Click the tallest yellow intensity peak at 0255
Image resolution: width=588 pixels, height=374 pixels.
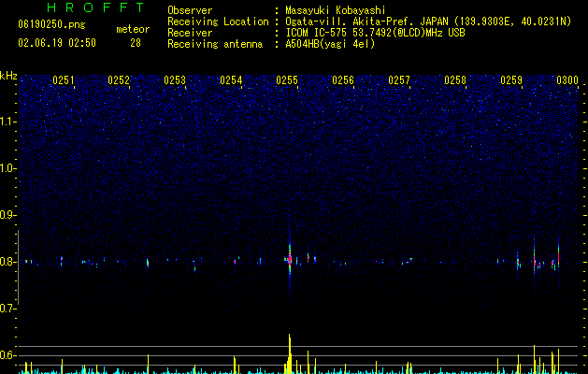point(290,353)
